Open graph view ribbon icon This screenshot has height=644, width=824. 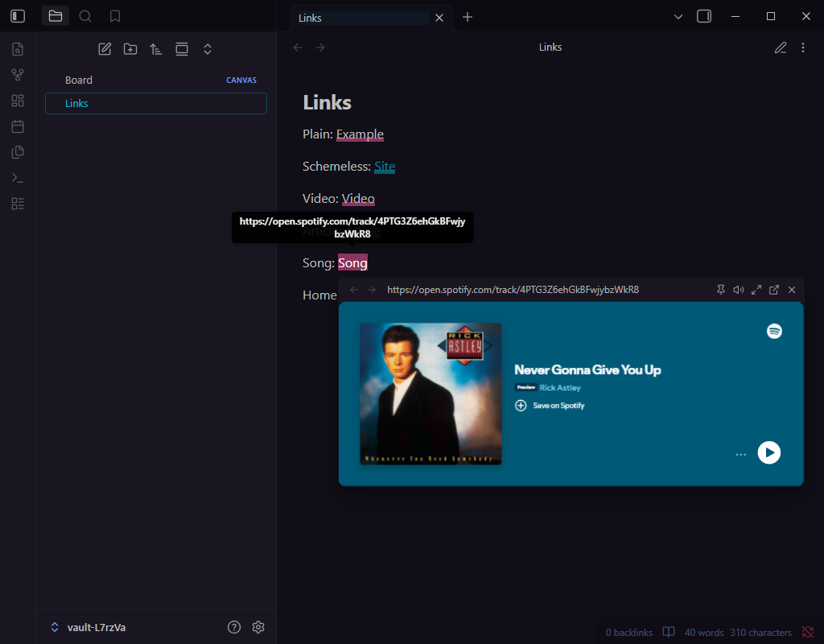coord(18,75)
